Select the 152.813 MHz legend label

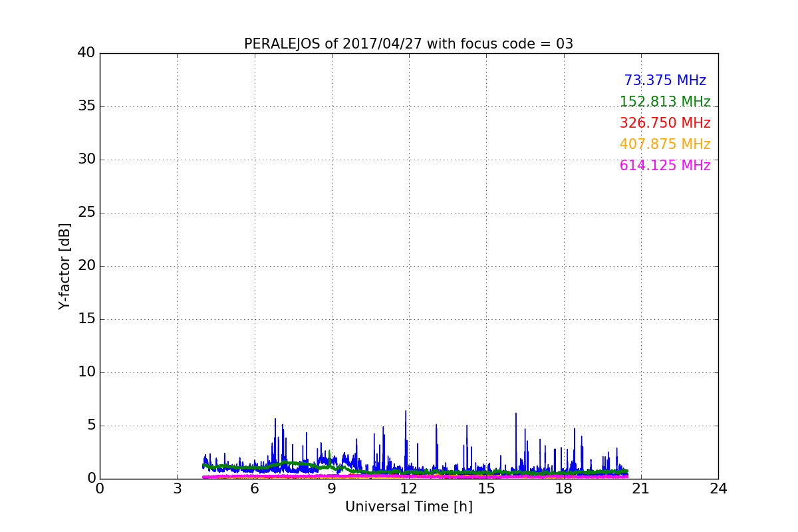tap(665, 102)
